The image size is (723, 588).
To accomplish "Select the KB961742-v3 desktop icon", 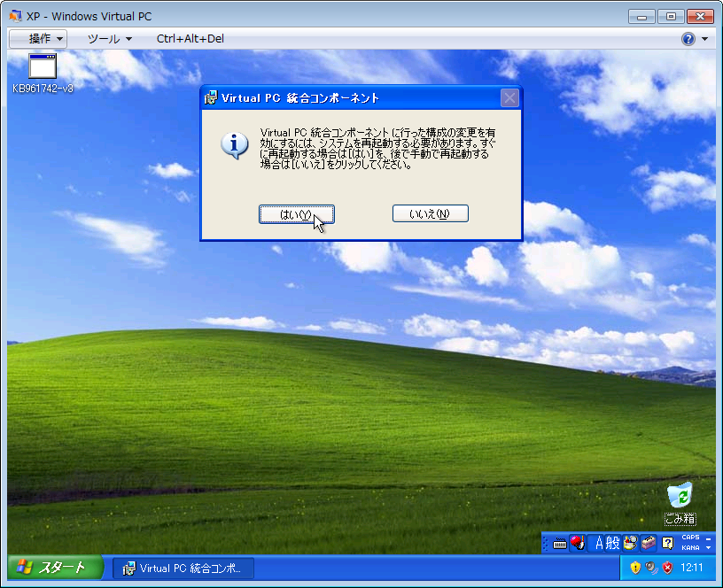I will (43, 73).
